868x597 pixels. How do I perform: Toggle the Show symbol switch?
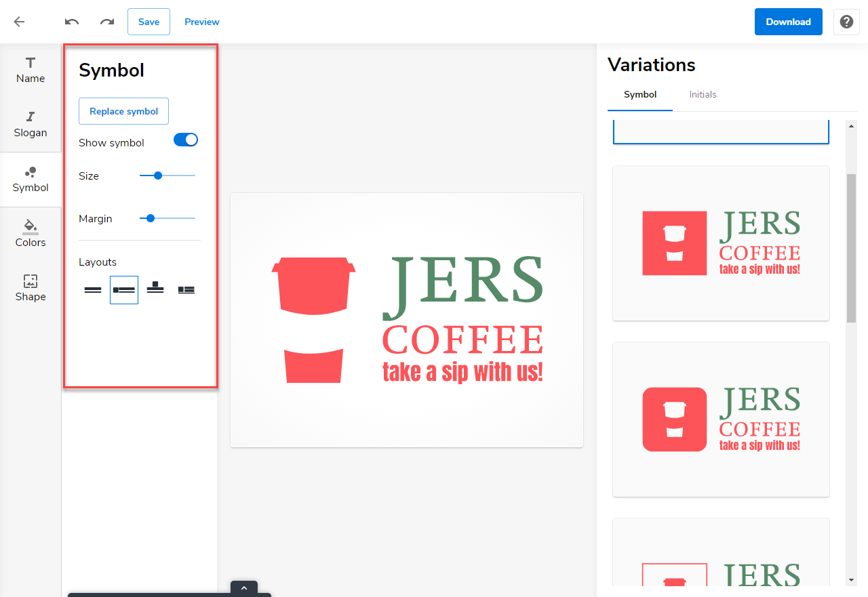186,140
